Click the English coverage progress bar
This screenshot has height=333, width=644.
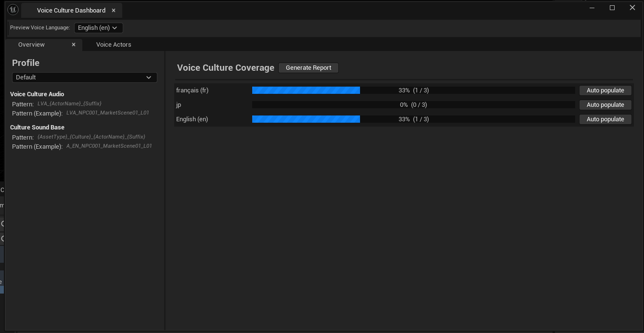[413, 119]
